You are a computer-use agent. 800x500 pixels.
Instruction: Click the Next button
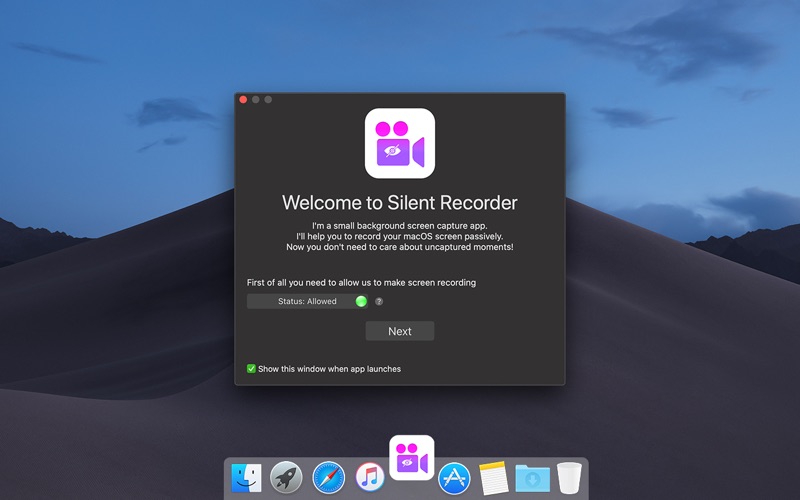(399, 331)
